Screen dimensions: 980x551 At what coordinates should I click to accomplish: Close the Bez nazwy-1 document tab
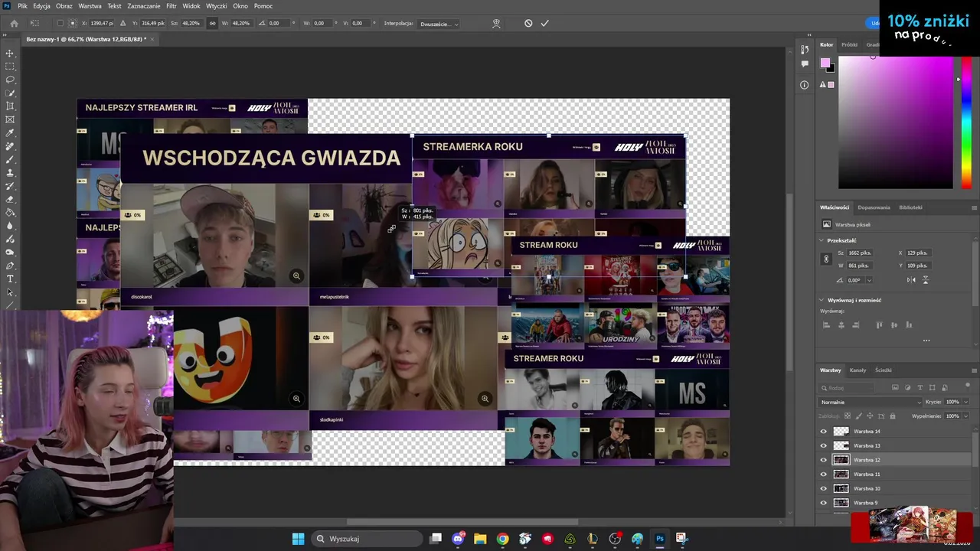(152, 39)
